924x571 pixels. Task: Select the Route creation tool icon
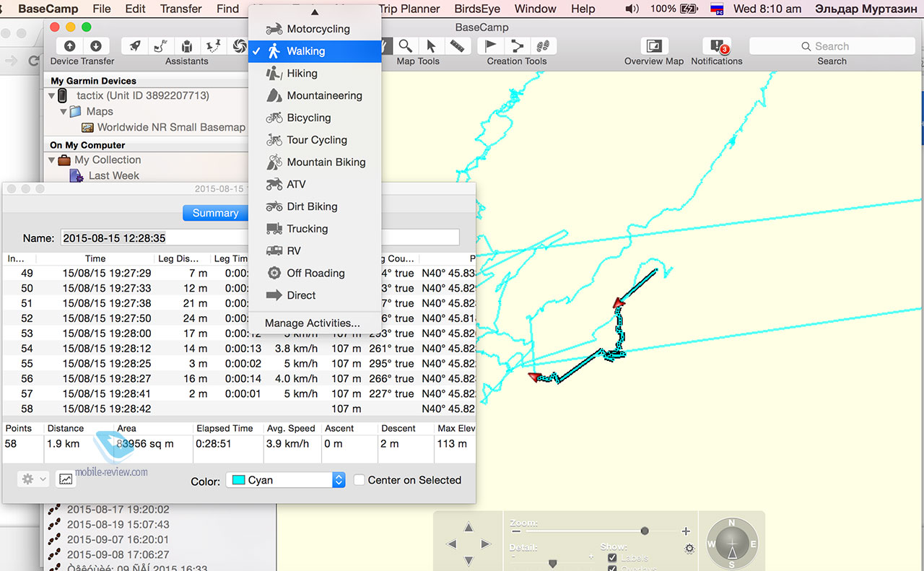pos(518,45)
